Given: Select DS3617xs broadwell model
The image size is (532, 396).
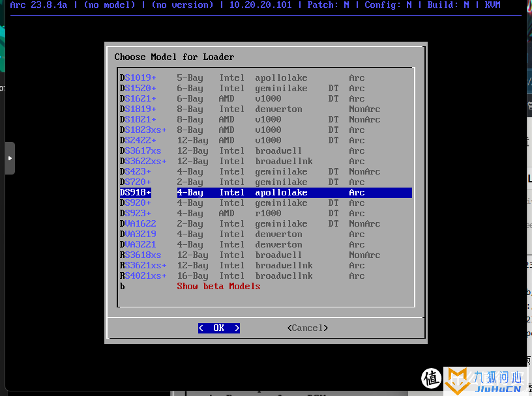Looking at the screenshot, I should click(265, 151).
